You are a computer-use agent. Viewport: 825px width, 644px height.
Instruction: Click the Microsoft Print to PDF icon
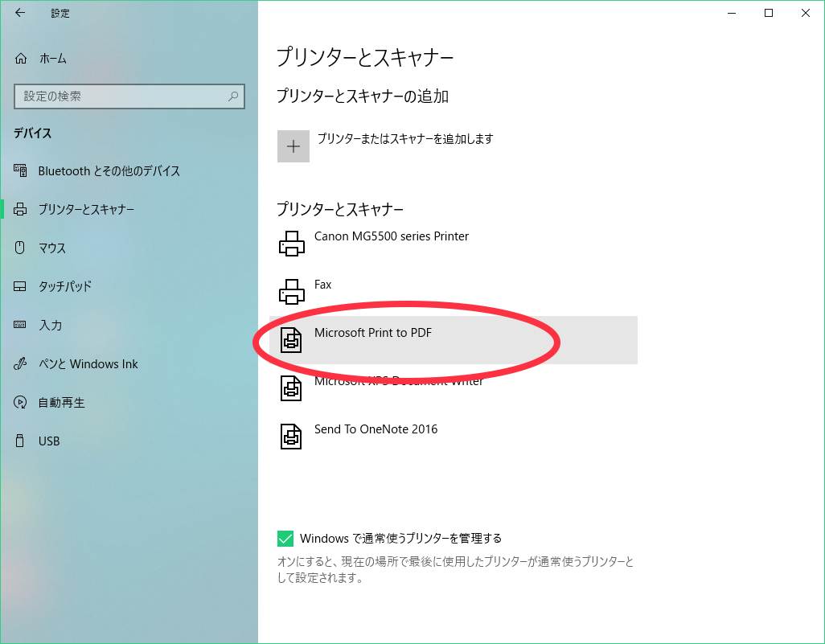pos(291,340)
